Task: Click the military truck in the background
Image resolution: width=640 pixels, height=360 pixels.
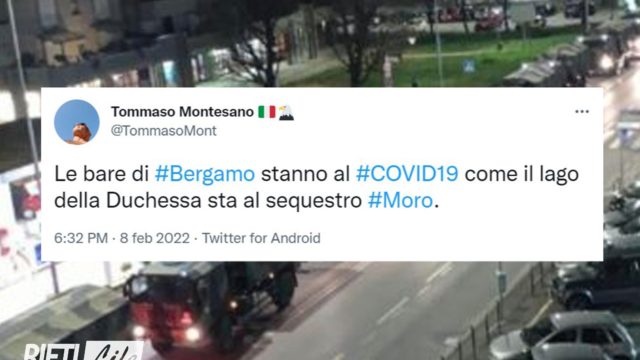Action: click(x=210, y=306)
